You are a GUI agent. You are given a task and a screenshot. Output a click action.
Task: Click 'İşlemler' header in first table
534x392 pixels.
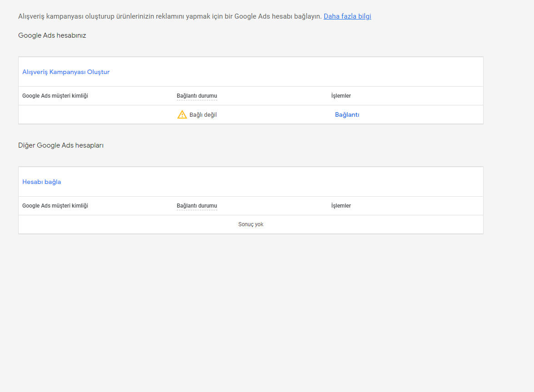click(341, 96)
